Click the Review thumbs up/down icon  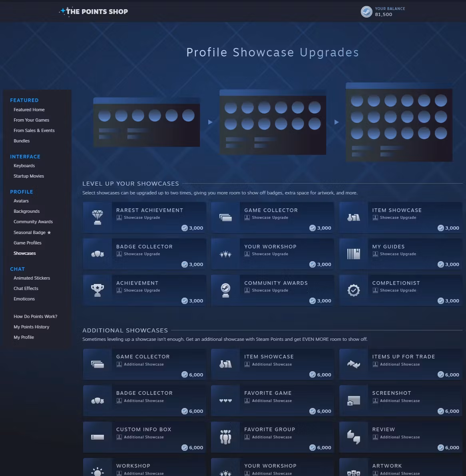coord(354,437)
